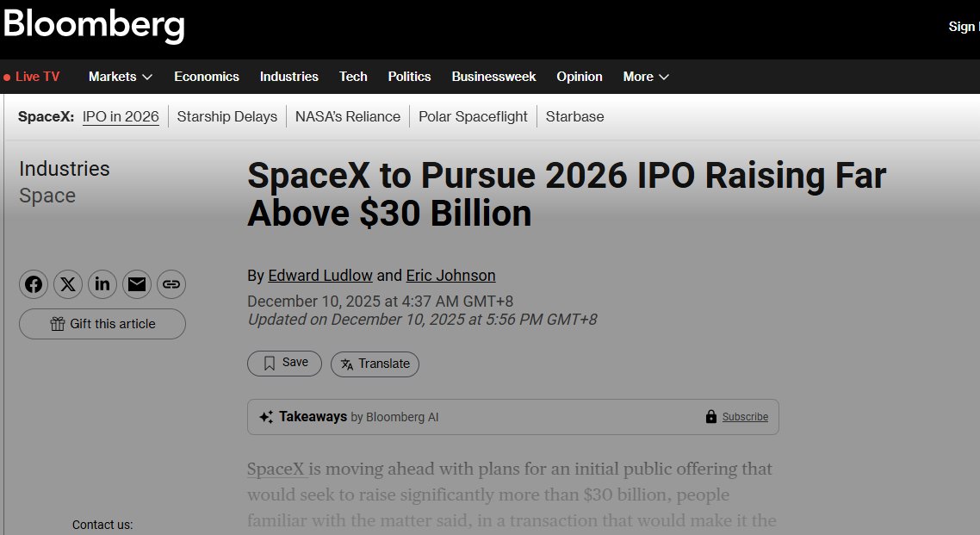Expand the Markets dropdown menu
The width and height of the screenshot is (980, 535).
(120, 76)
